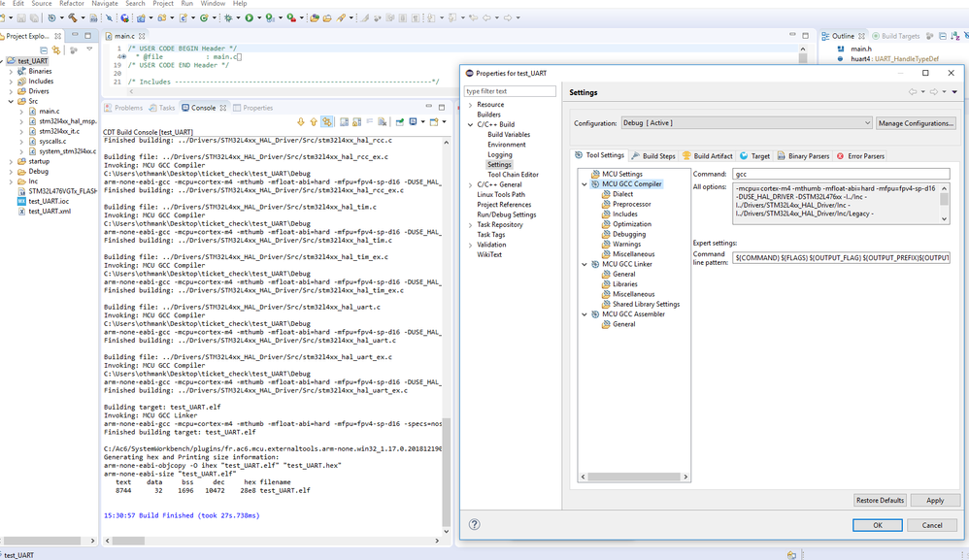Click the Open Type globe icon

click(125, 17)
